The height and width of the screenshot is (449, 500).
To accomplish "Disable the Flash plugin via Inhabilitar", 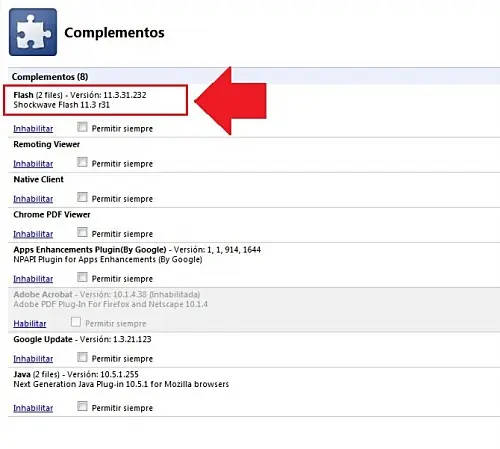I will 33,129.
